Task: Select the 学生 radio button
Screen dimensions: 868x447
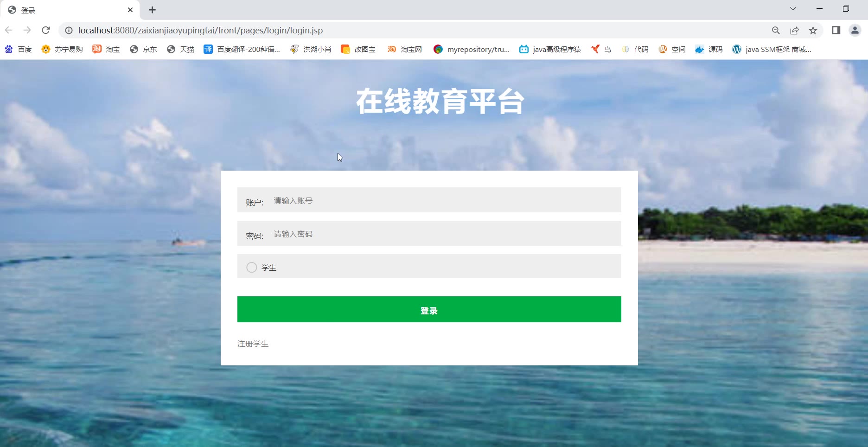Action: [251, 268]
